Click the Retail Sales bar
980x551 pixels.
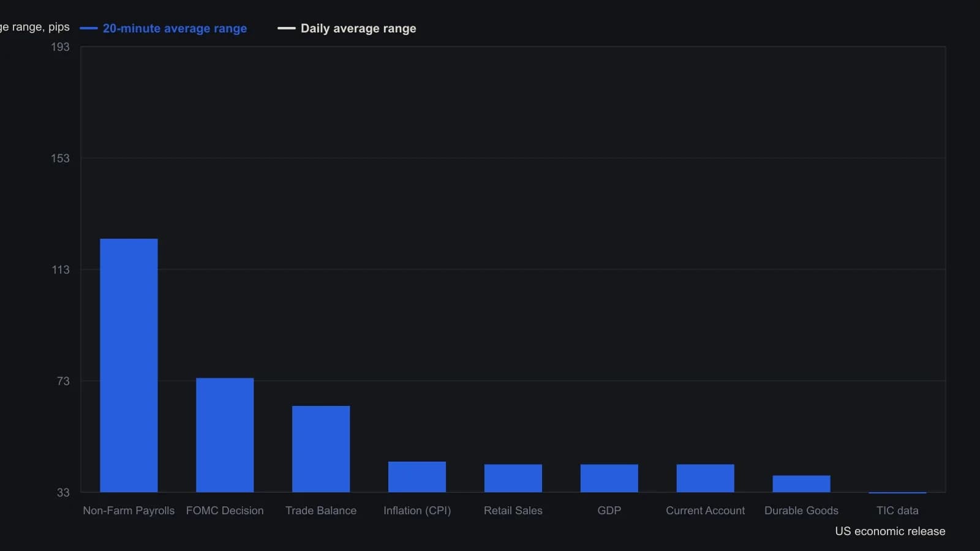(513, 478)
